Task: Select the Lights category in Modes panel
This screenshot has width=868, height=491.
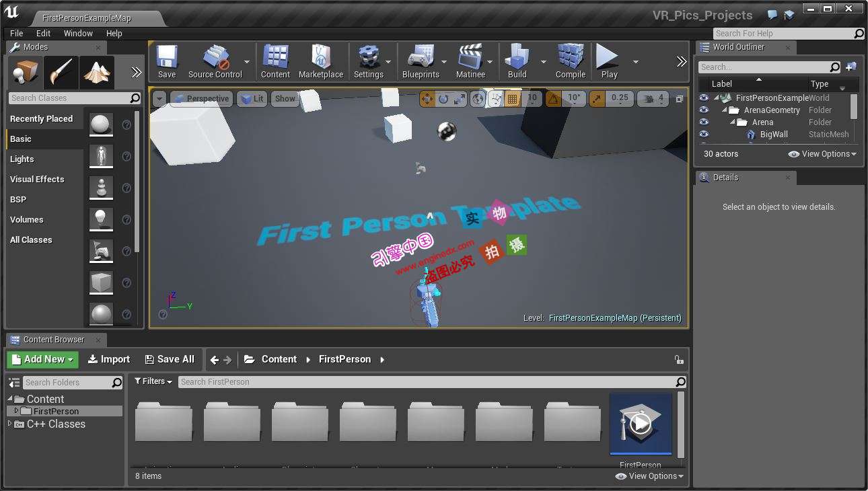Action: pyautogui.click(x=22, y=159)
